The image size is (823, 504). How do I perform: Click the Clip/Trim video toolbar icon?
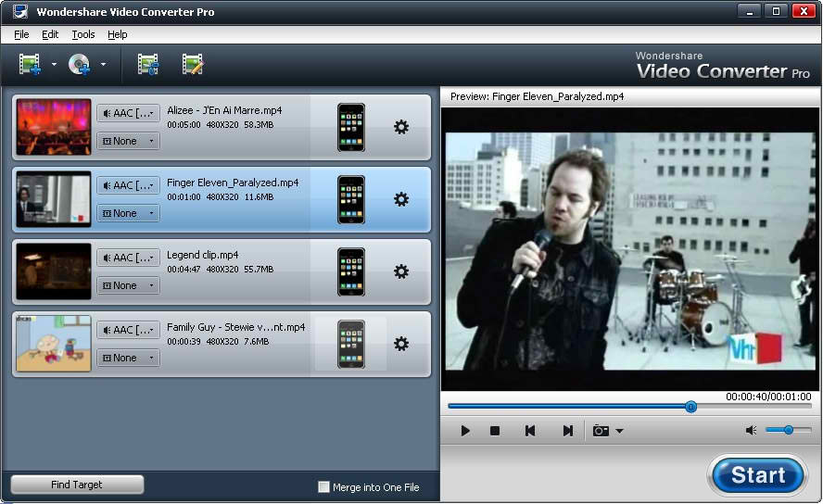tap(148, 65)
